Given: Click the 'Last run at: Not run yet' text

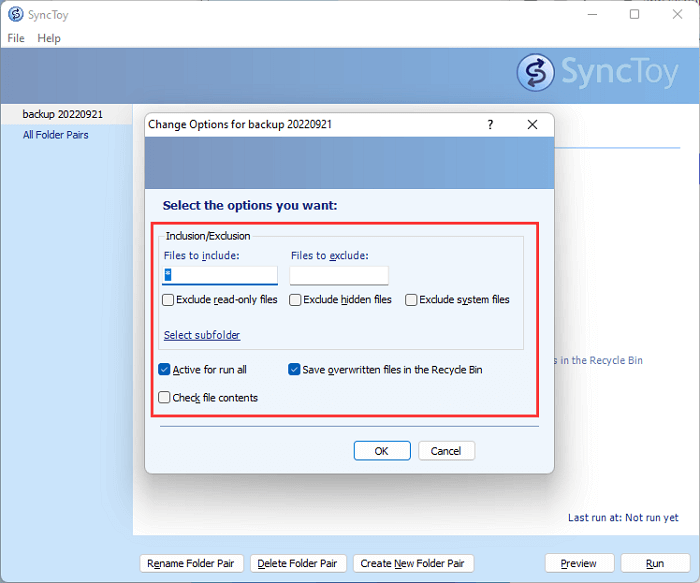Looking at the screenshot, I should pyautogui.click(x=623, y=518).
